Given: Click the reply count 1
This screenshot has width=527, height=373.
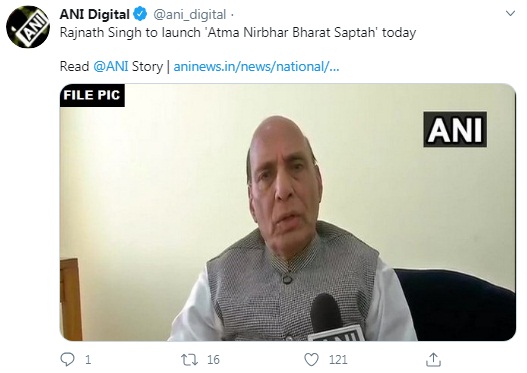Looking at the screenshot, I should (88, 360).
